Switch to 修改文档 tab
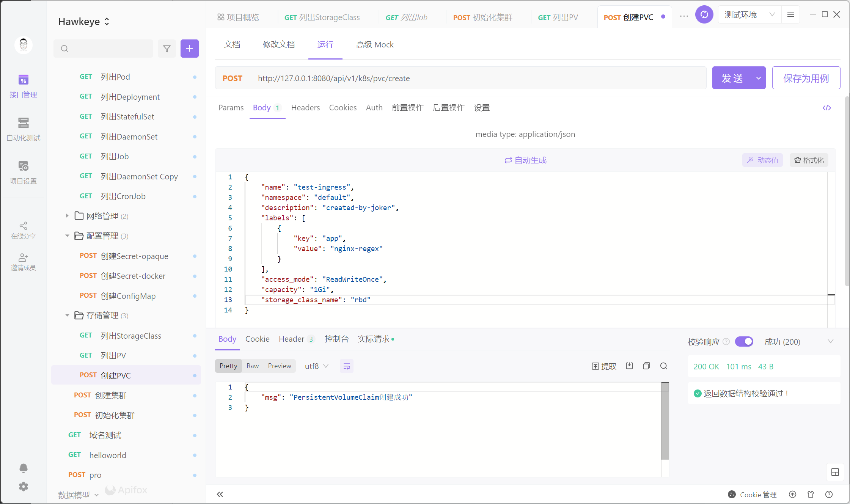 coord(279,45)
